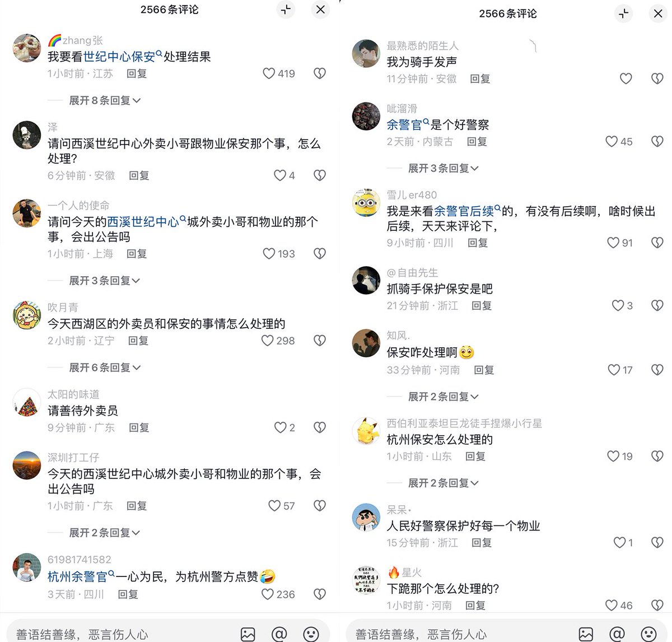Tap the @ mention icon in right comment bar
The image size is (672, 642).
click(x=617, y=634)
